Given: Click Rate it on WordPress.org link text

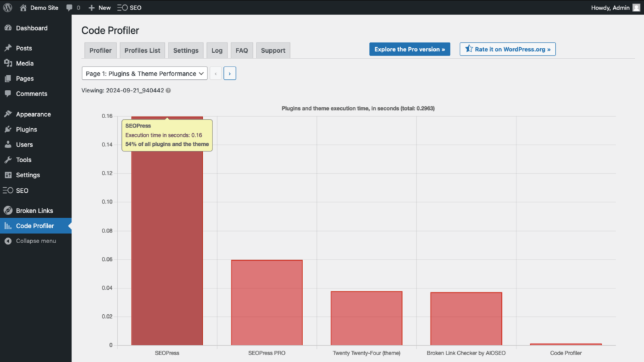Looking at the screenshot, I should coord(513,49).
